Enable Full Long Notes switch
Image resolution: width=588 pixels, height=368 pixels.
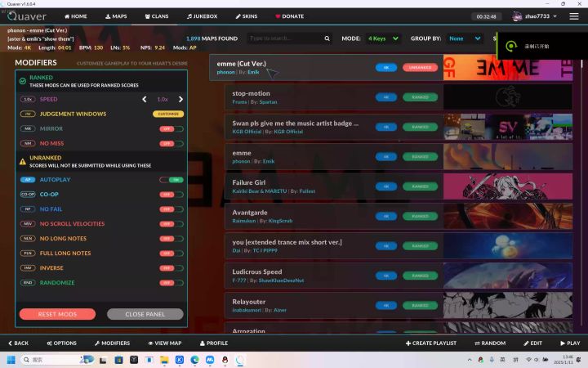pyautogui.click(x=171, y=253)
